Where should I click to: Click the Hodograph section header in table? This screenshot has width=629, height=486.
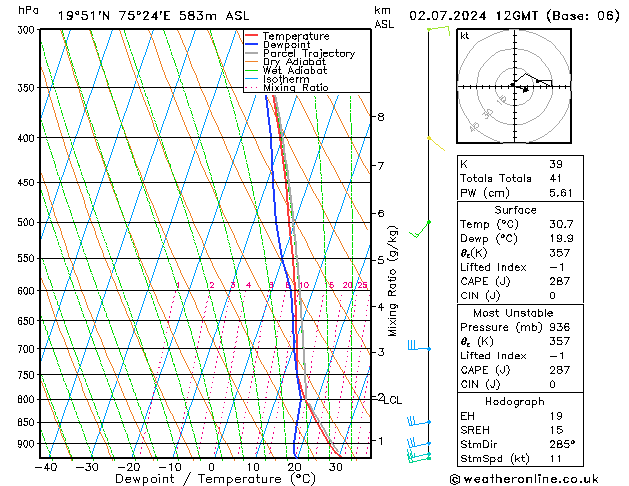pos(515,401)
